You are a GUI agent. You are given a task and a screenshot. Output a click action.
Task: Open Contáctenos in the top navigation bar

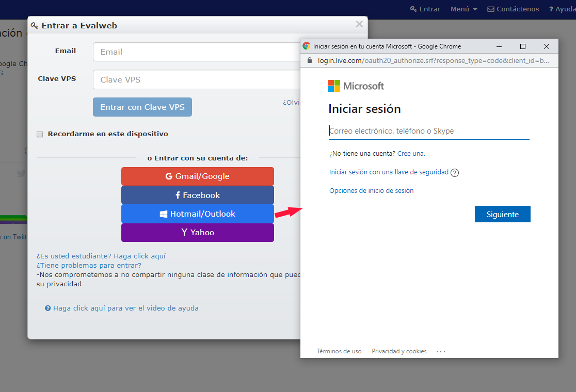[x=513, y=9]
